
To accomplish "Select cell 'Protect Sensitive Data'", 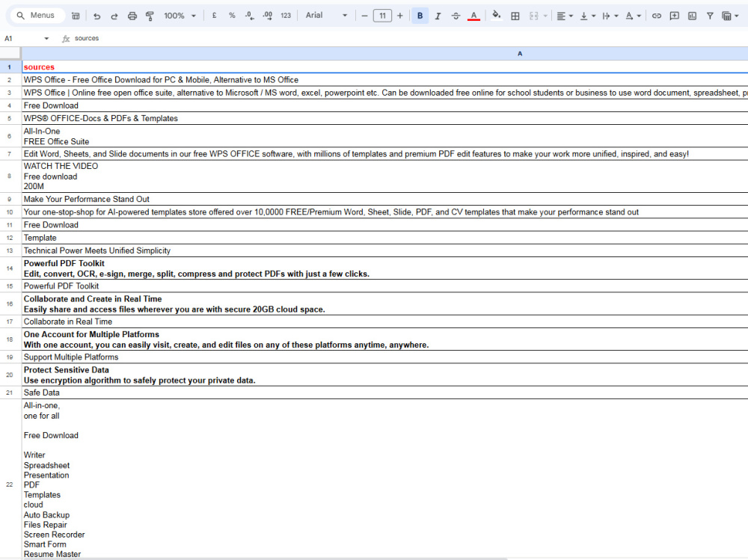I will [384, 375].
